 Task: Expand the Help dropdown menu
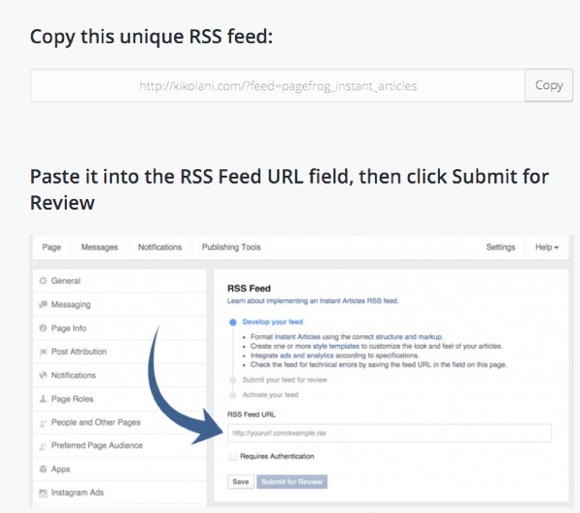(547, 247)
